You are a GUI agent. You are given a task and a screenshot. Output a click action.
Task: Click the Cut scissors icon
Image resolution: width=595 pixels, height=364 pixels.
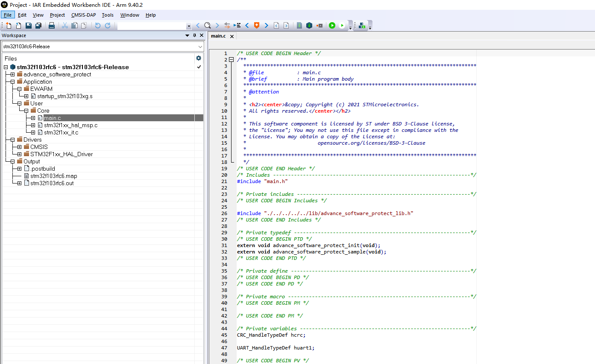click(x=65, y=26)
